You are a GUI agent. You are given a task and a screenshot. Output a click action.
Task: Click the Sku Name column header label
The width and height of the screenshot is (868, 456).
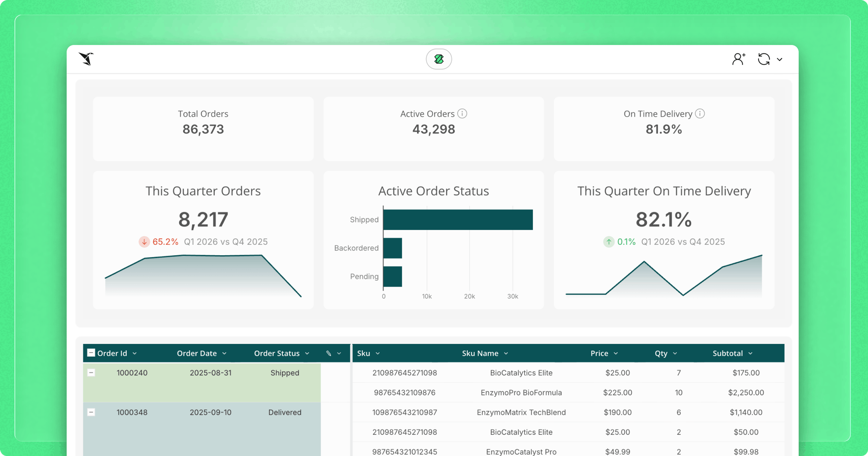480,353
